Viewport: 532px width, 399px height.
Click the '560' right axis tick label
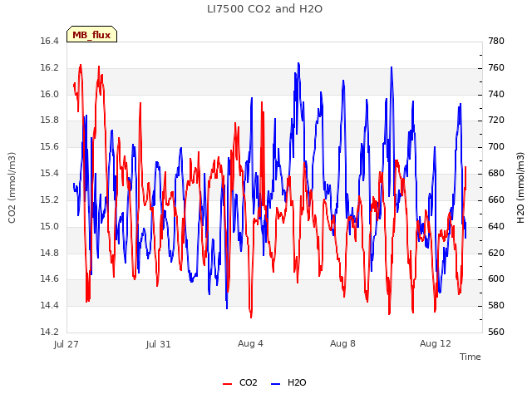click(496, 332)
